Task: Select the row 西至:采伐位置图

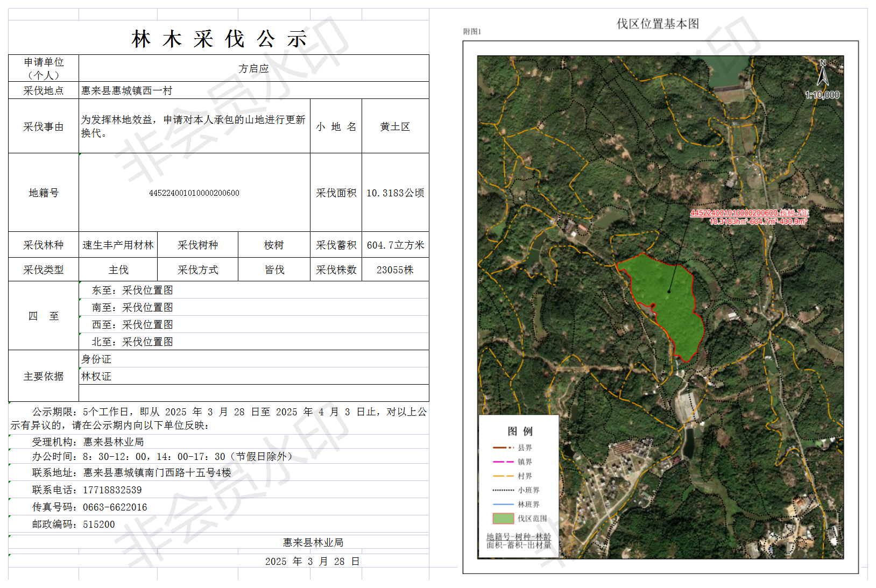Action: pos(254,324)
